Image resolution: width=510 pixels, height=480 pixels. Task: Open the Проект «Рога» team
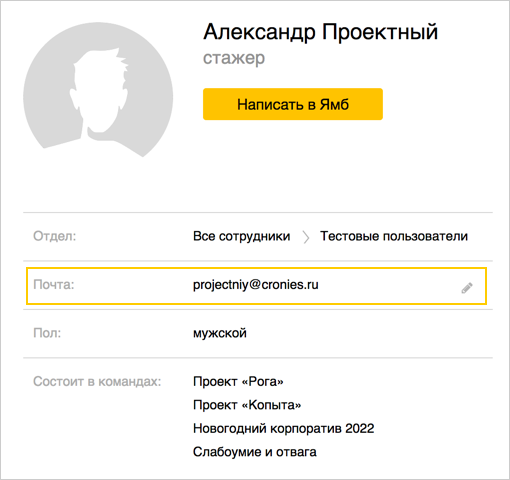tap(238, 381)
